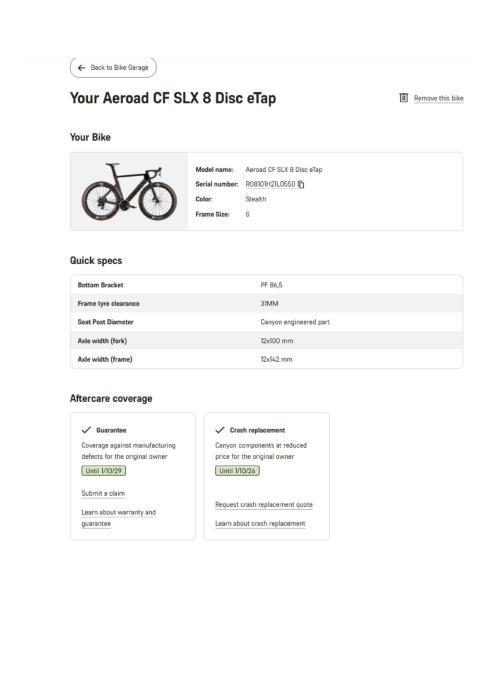Click the Until 1/10/29 badge
Viewport: 487px width, 690px height.
(x=103, y=471)
